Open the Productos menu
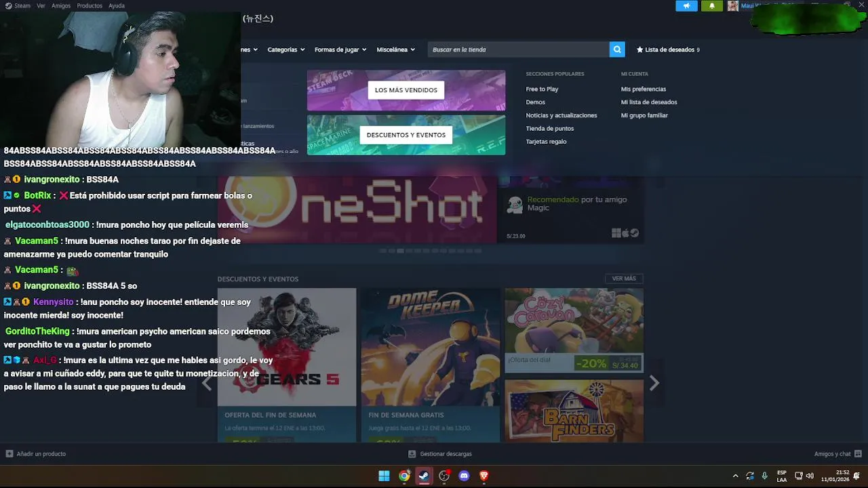Image resolution: width=868 pixels, height=488 pixels. pos(90,5)
